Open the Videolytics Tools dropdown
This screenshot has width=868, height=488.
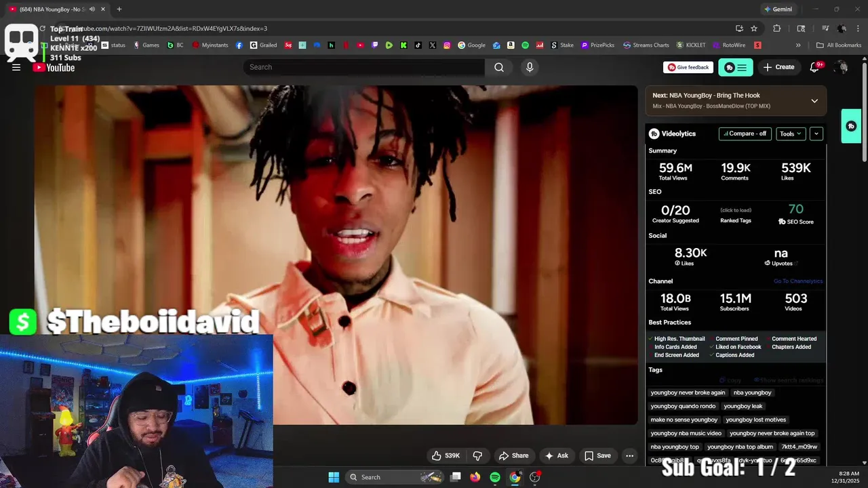(x=791, y=134)
